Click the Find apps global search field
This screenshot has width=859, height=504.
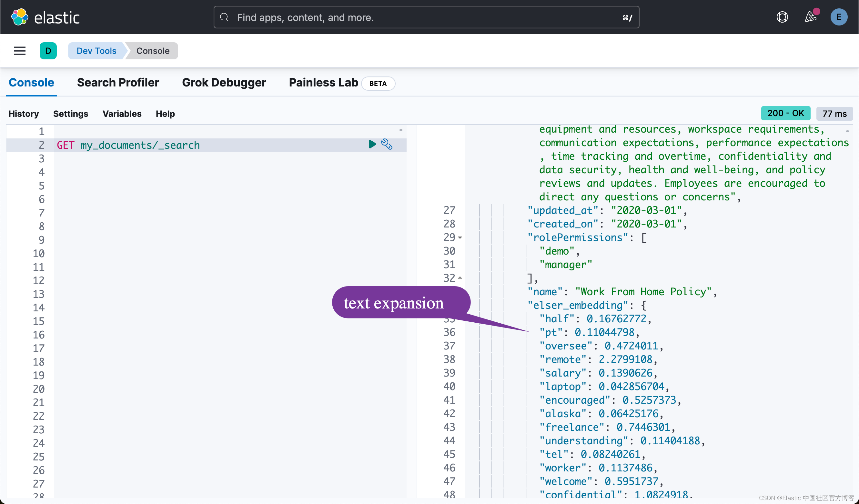(426, 17)
